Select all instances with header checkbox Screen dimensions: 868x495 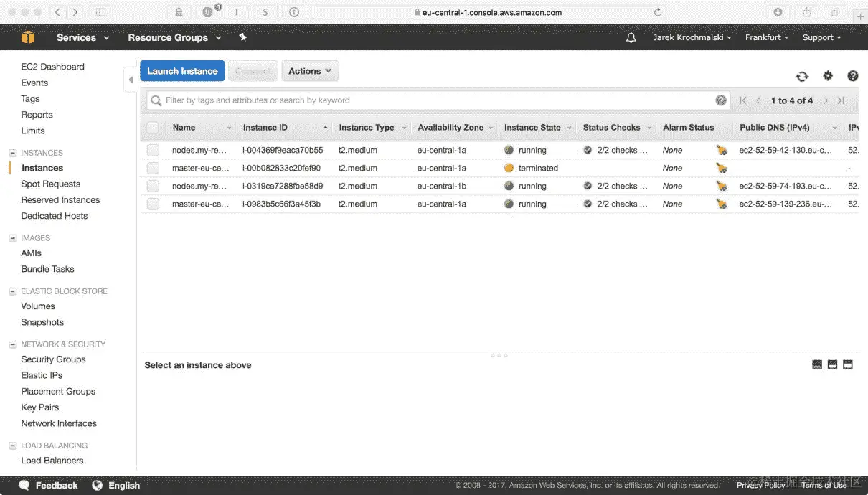coord(153,128)
